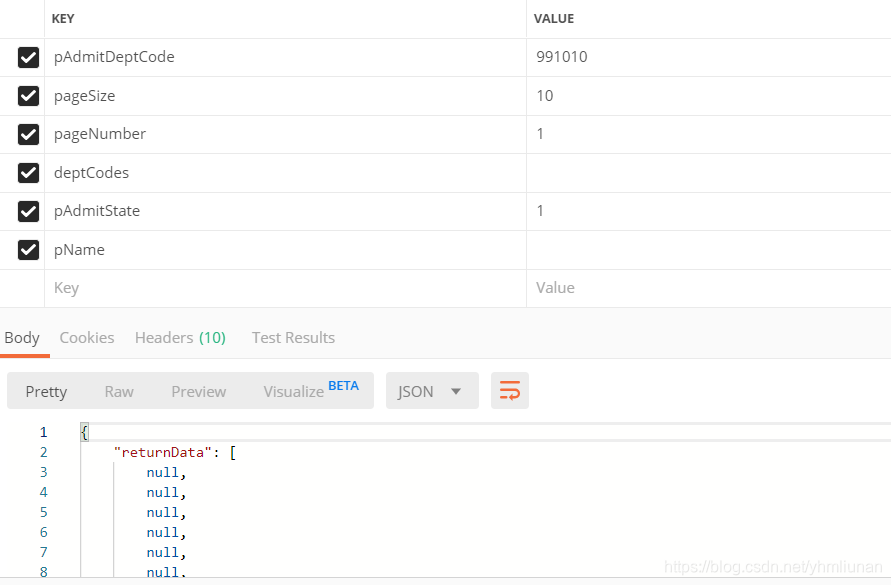891x585 pixels.
Task: Toggle the pAdmitState row checkbox
Action: coord(28,211)
